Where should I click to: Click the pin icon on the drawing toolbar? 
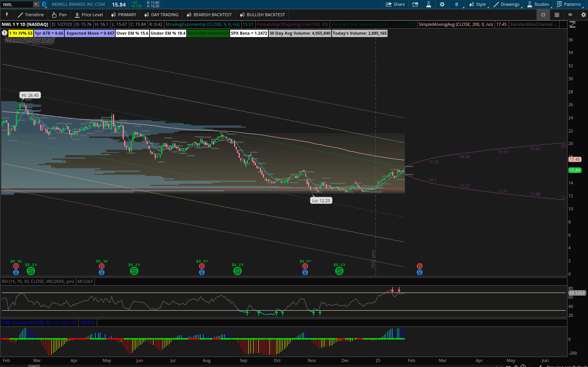(x=7, y=15)
